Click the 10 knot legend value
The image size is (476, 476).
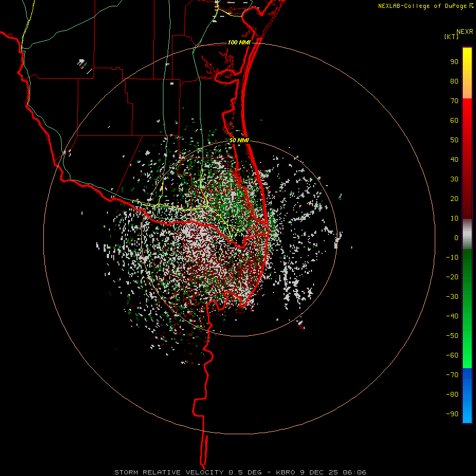click(454, 218)
